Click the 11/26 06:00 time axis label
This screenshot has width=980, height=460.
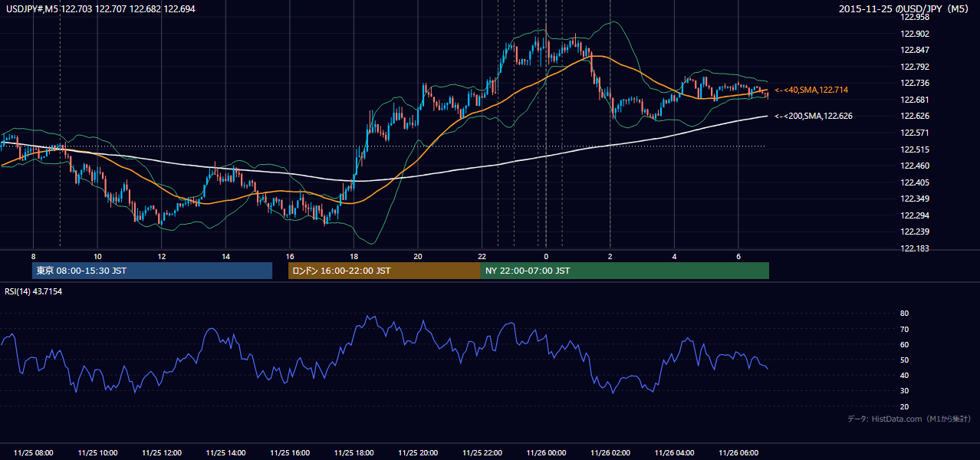point(738,453)
